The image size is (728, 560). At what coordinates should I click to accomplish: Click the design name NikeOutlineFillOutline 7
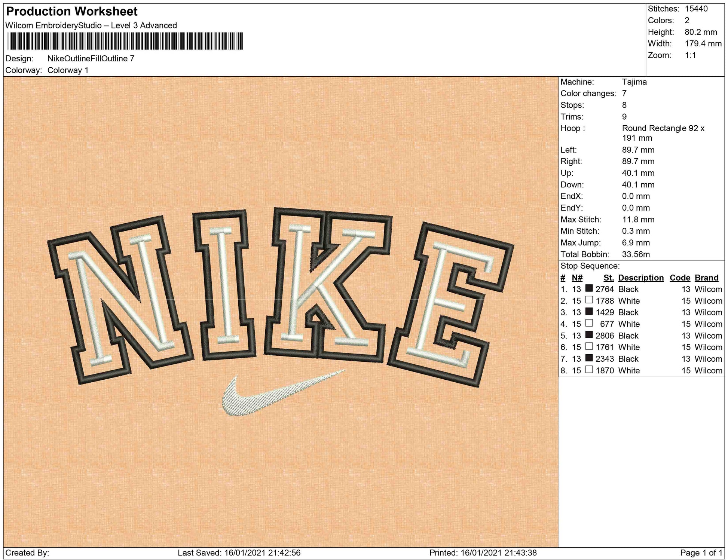point(91,58)
